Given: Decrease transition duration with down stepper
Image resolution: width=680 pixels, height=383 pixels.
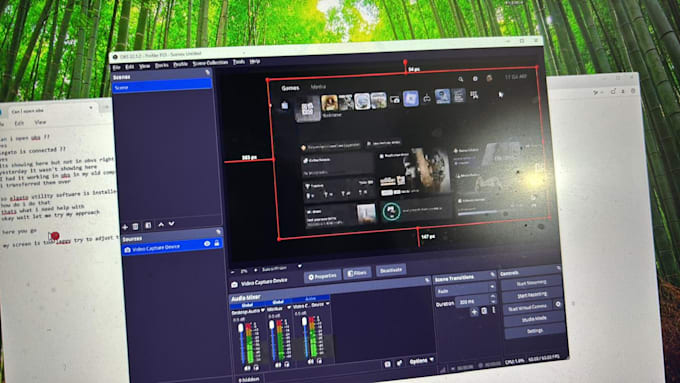Looking at the screenshot, I should tap(493, 301).
